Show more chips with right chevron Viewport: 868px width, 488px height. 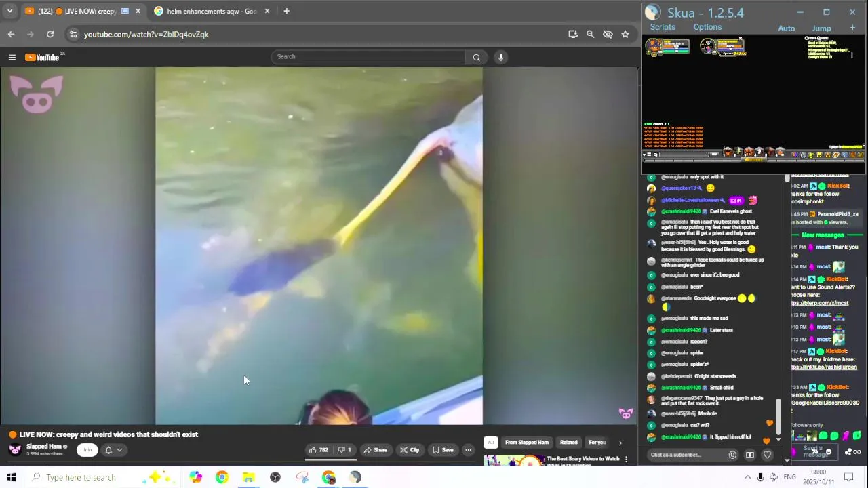pyautogui.click(x=620, y=443)
